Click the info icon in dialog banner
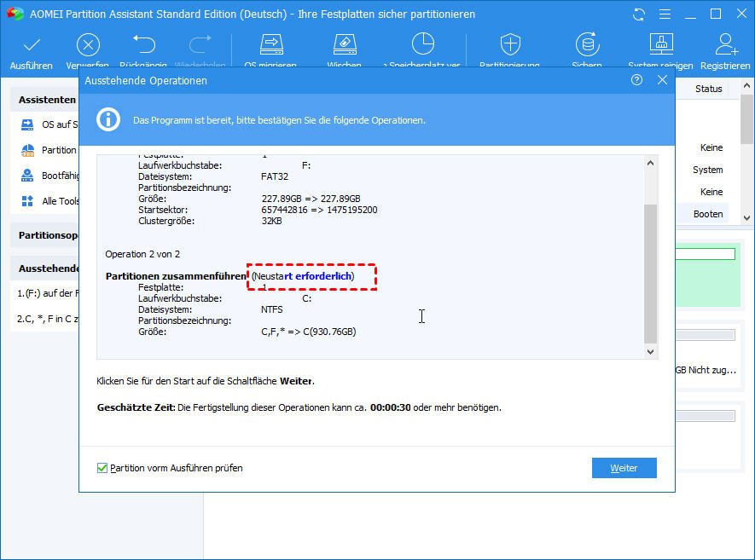 click(108, 120)
